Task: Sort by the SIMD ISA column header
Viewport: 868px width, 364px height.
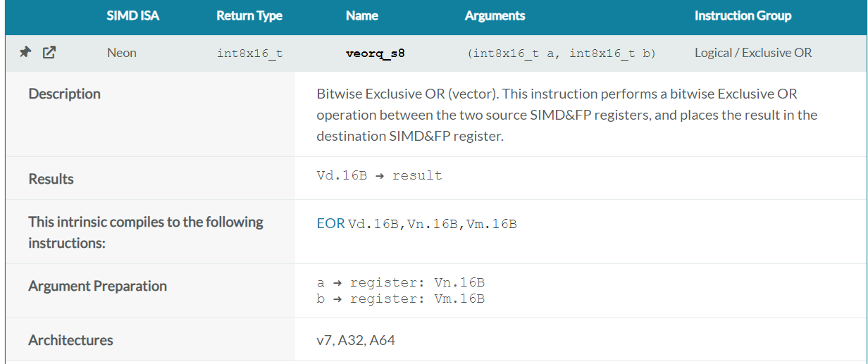Action: (x=133, y=15)
